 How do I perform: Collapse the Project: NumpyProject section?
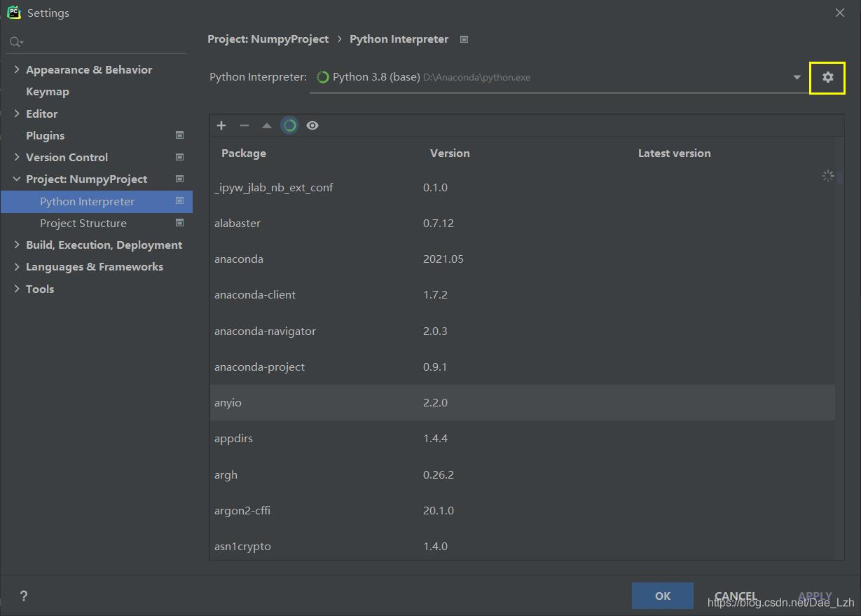coord(17,179)
